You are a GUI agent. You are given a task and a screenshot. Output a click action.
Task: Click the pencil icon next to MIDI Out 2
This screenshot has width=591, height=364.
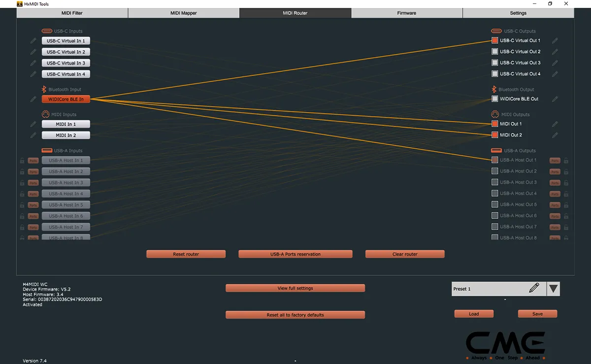555,134
